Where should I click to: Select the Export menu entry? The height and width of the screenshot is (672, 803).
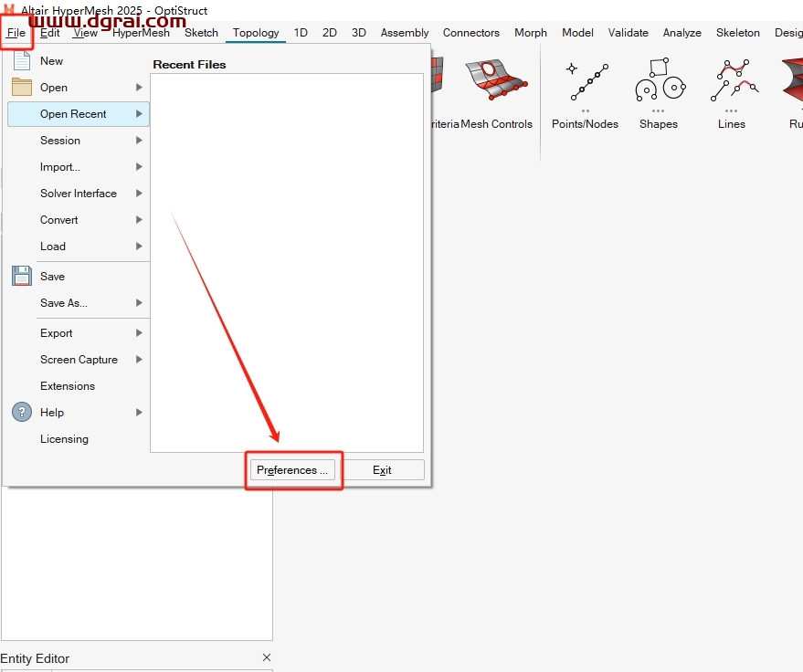pos(79,333)
